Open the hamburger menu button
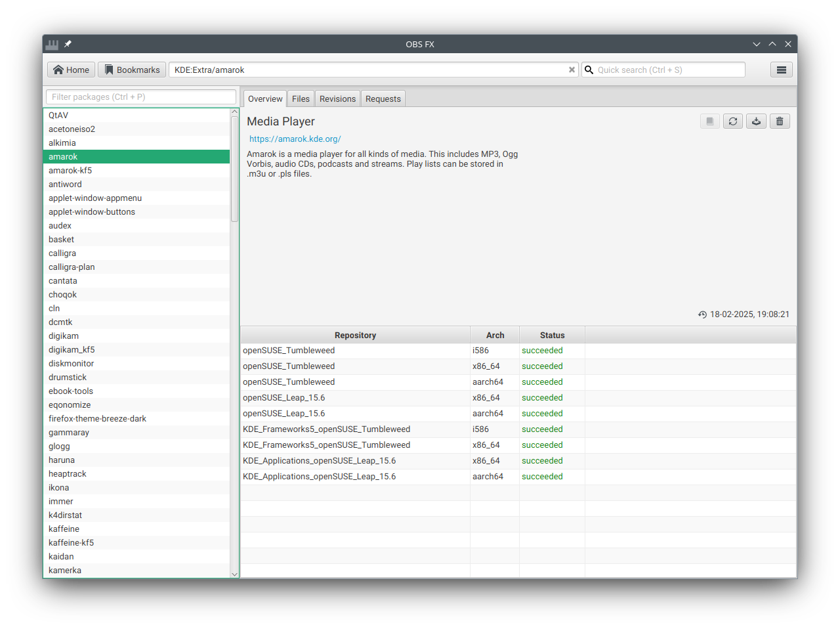 (x=782, y=70)
